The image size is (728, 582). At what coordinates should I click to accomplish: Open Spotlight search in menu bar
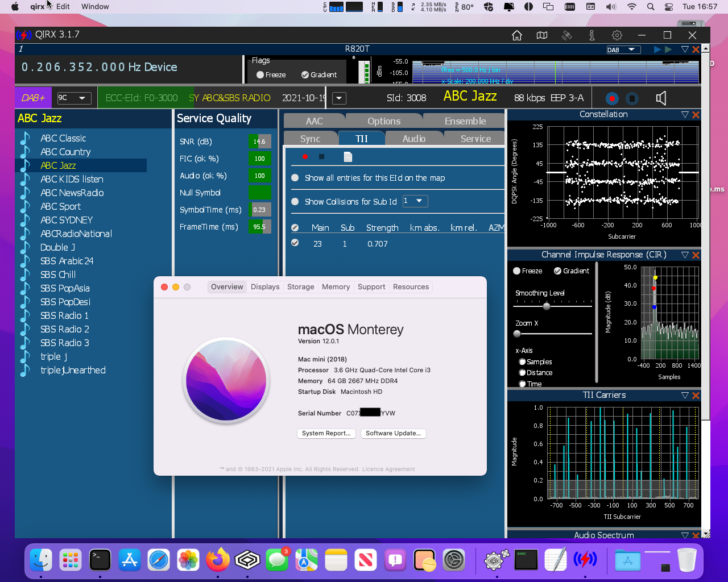[650, 7]
